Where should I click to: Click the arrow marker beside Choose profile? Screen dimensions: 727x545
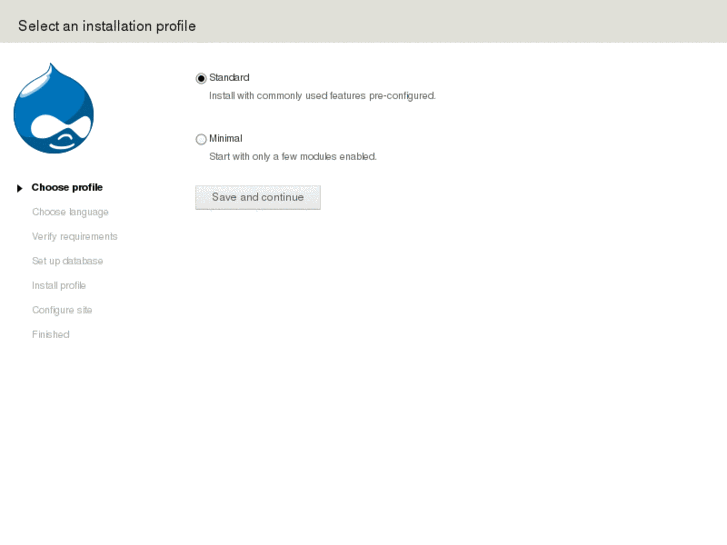click(19, 188)
